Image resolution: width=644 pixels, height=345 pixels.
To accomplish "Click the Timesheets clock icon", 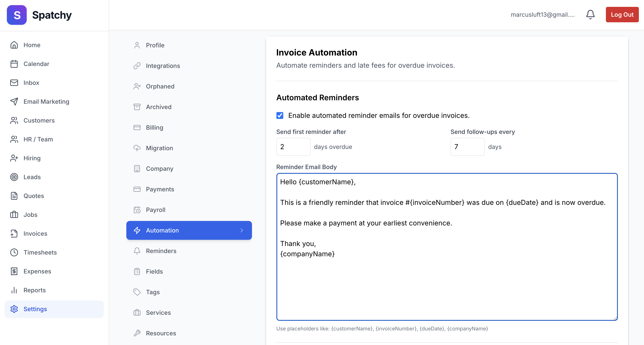I will tap(14, 252).
